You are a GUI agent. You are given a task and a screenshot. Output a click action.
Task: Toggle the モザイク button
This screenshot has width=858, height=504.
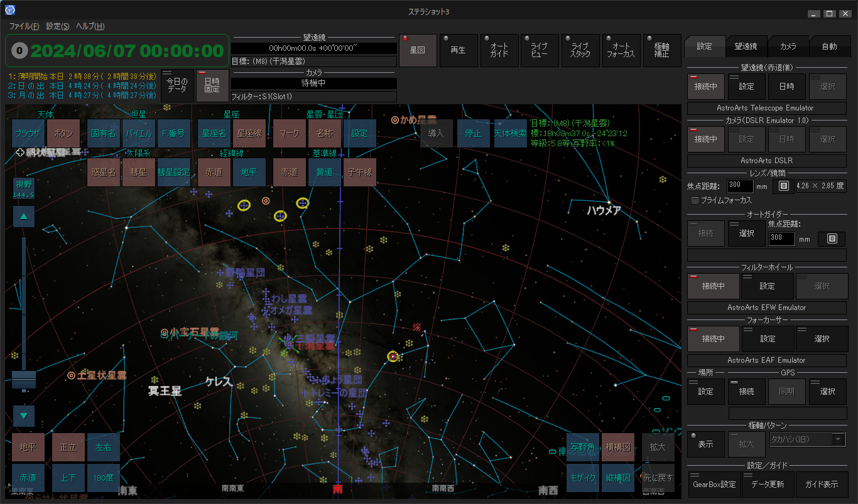coord(583,478)
